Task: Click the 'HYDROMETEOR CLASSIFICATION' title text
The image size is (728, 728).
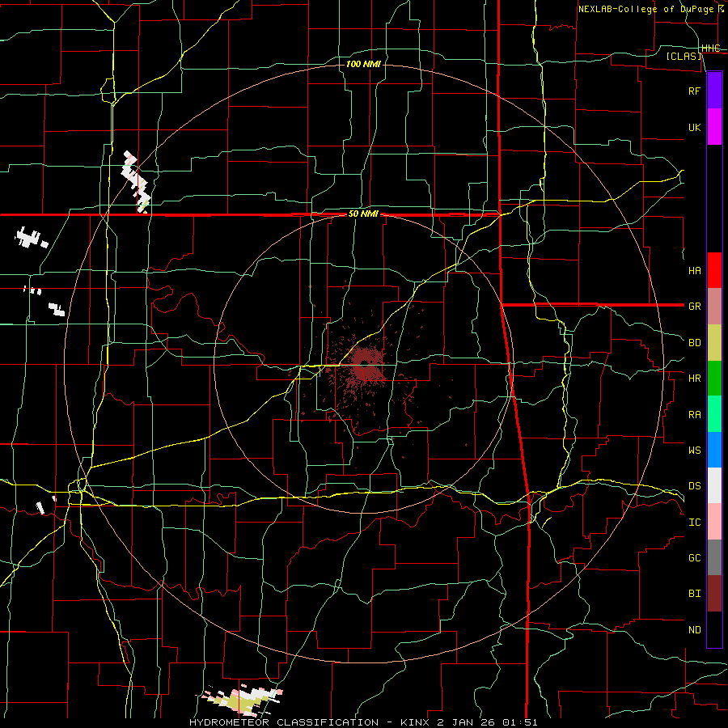Action: [284, 722]
